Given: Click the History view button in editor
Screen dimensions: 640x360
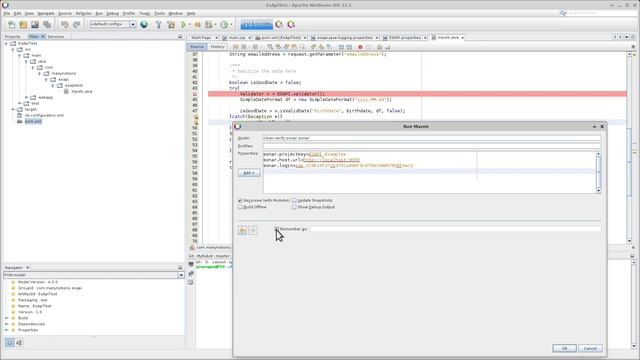Looking at the screenshot, I should 217,47.
